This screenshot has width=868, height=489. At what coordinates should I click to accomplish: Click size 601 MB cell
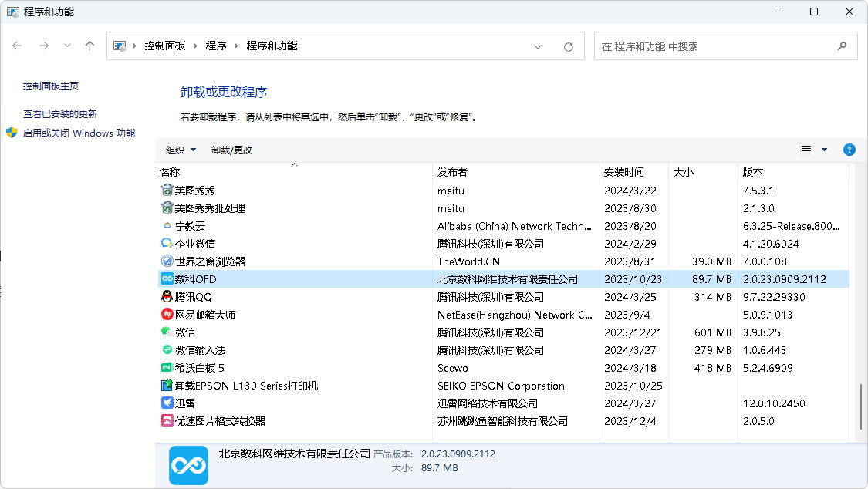(712, 332)
